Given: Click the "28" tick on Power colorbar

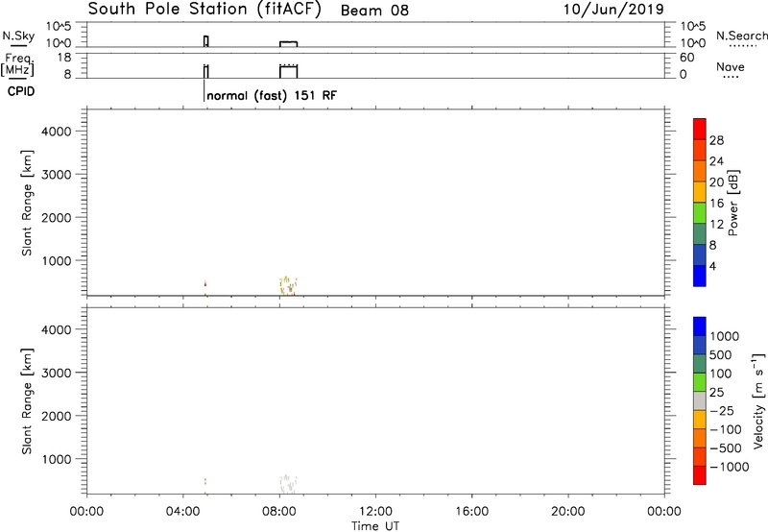Looking at the screenshot, I should coord(716,140).
